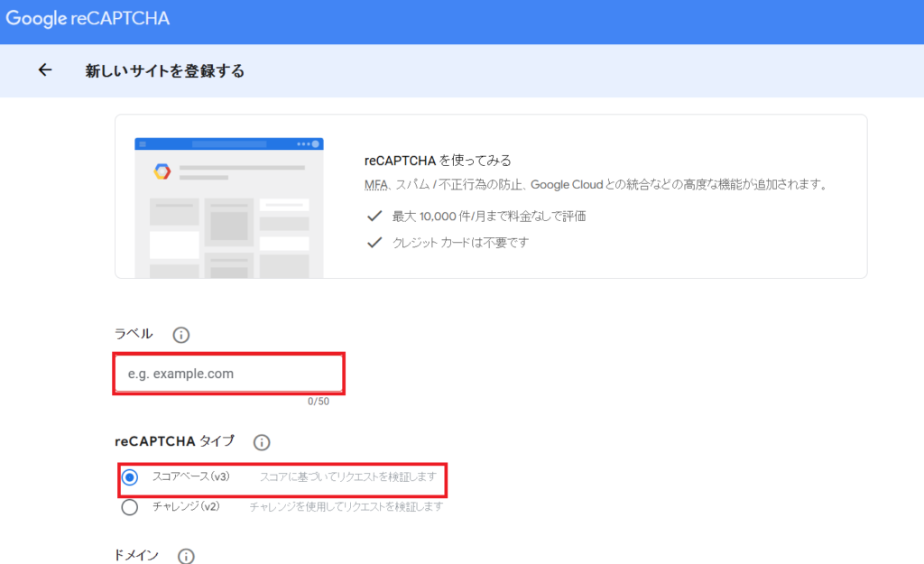This screenshot has width=924, height=564.
Task: Click the ドメイン section heading
Action: 136,555
